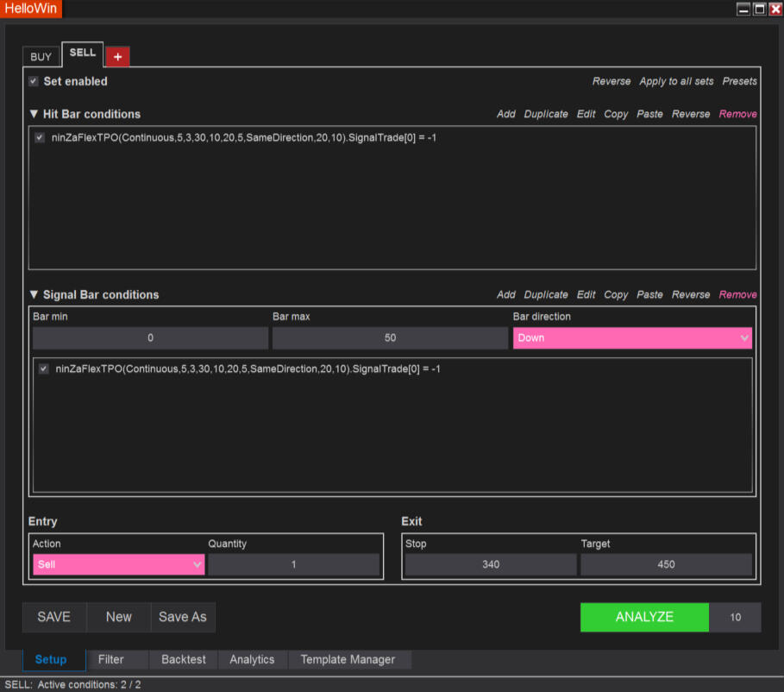The image size is (784, 692).
Task: Uncheck the Signal Bar ninZaFlexTPO condition
Action: pos(44,368)
